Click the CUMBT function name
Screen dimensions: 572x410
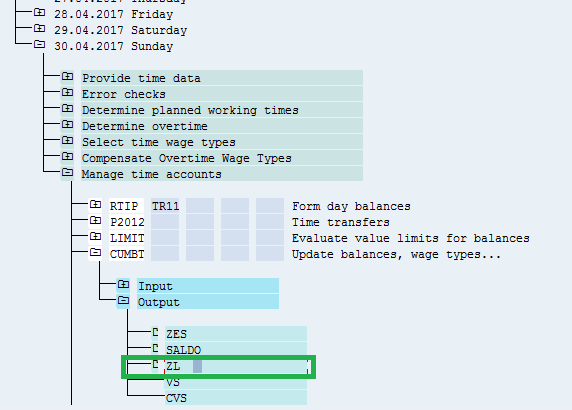point(127,254)
